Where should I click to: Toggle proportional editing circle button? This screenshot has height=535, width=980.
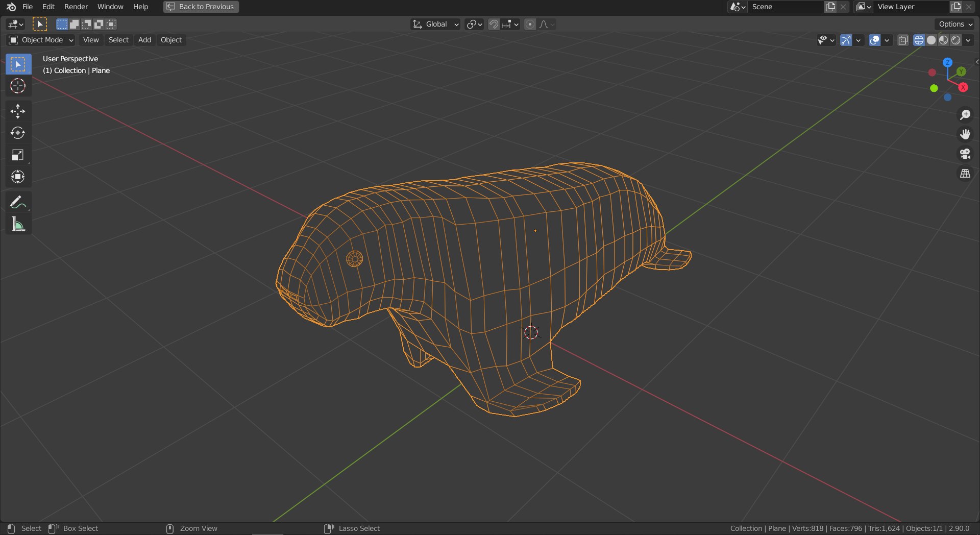tap(530, 24)
